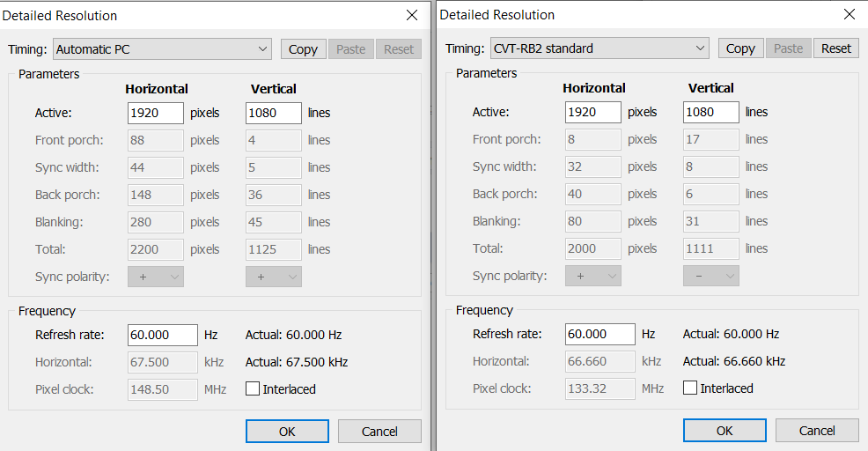Click horizontal Total value 2000
This screenshot has width=868, height=451.
(592, 248)
